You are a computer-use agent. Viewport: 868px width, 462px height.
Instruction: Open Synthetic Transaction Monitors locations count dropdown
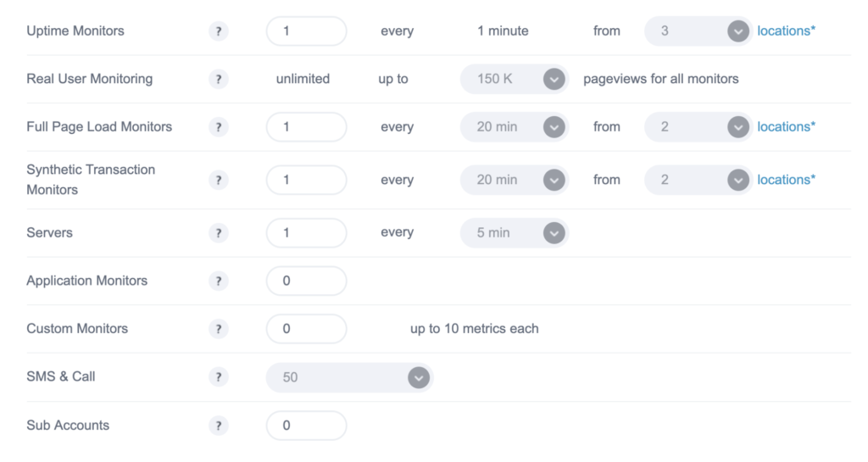coord(698,180)
